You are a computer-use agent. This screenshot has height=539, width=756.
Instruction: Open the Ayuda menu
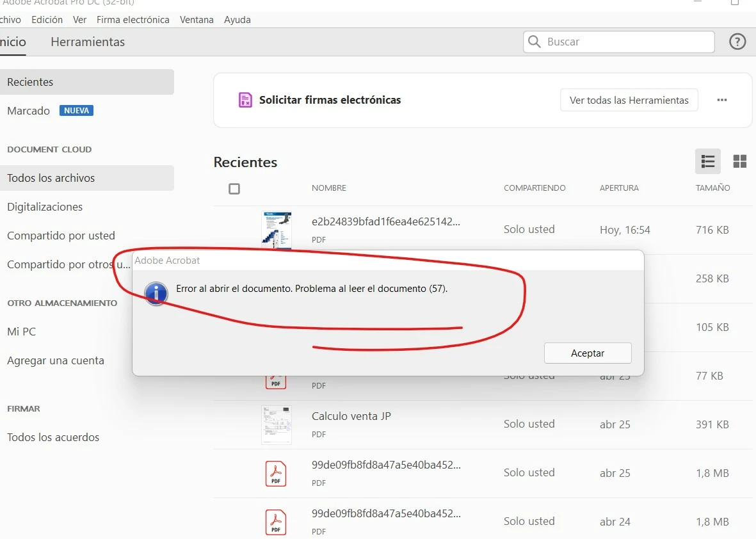tap(237, 20)
